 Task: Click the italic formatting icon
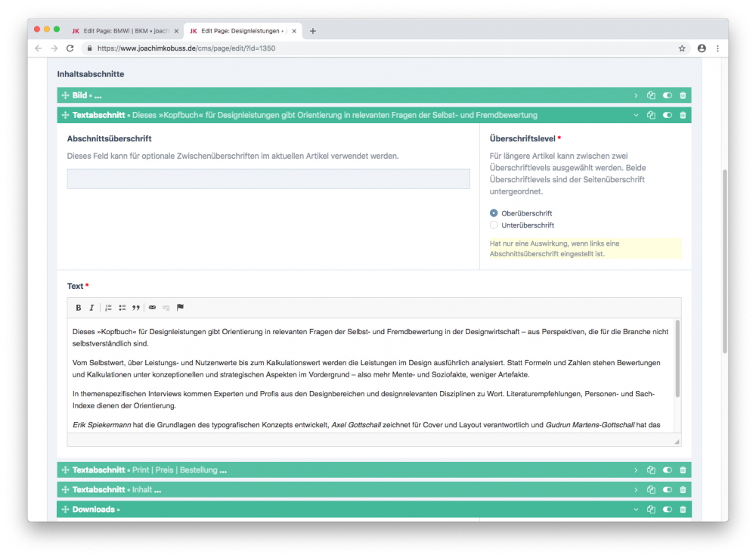click(x=91, y=308)
